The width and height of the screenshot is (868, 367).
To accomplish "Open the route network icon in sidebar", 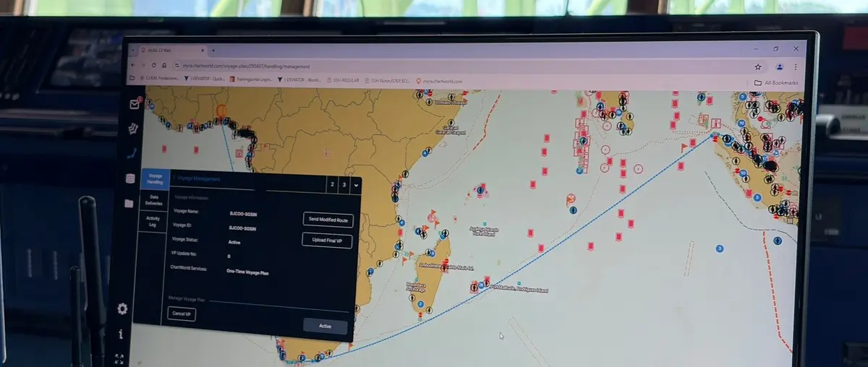I will click(133, 129).
